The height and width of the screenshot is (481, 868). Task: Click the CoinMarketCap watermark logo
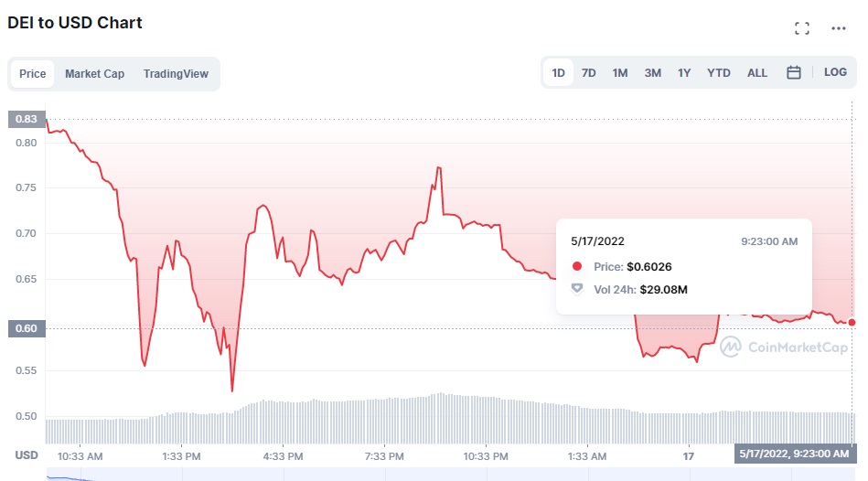click(x=731, y=347)
